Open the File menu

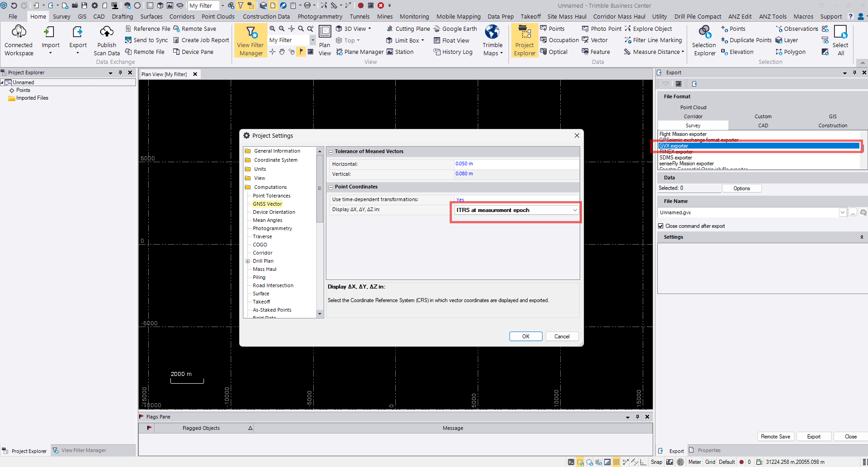click(x=13, y=16)
